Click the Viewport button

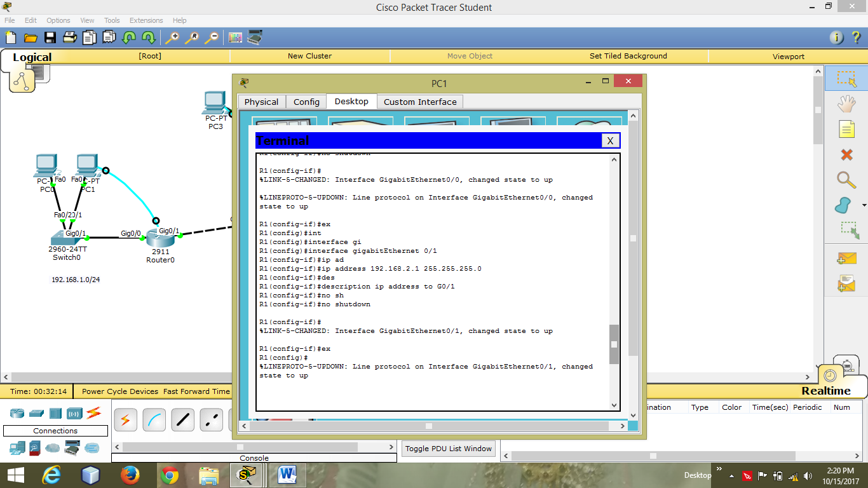(x=789, y=56)
